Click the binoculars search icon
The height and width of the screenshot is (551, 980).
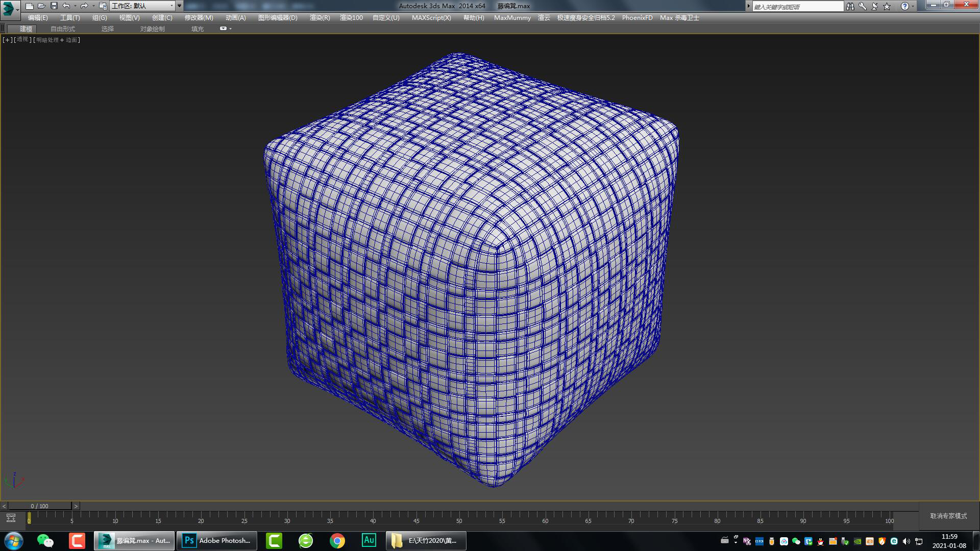[850, 6]
